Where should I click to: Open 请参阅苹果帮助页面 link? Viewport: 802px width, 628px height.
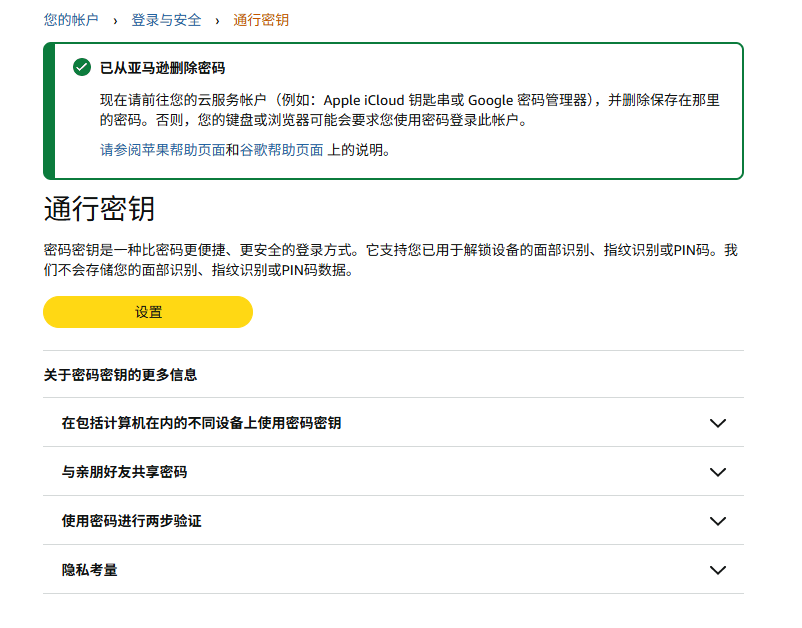click(x=163, y=150)
